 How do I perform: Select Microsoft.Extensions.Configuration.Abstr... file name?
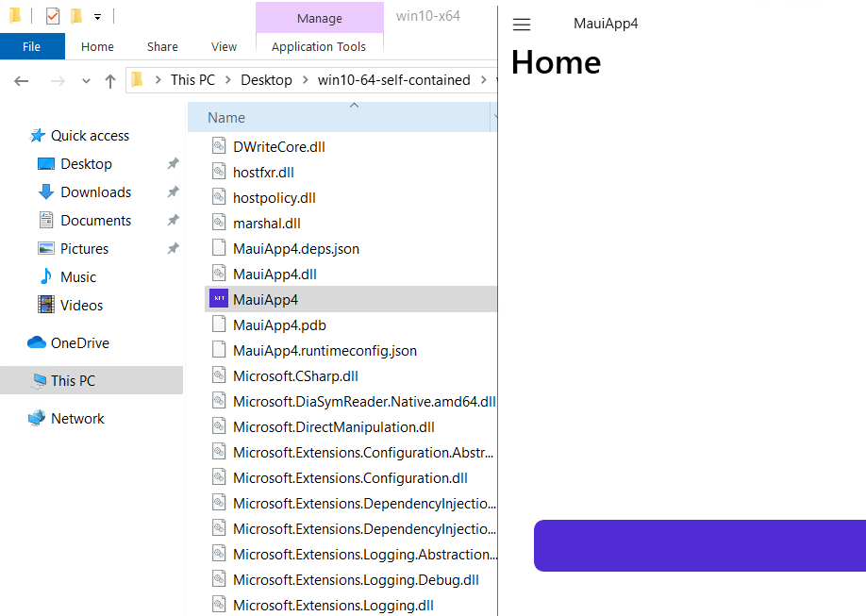363,453
